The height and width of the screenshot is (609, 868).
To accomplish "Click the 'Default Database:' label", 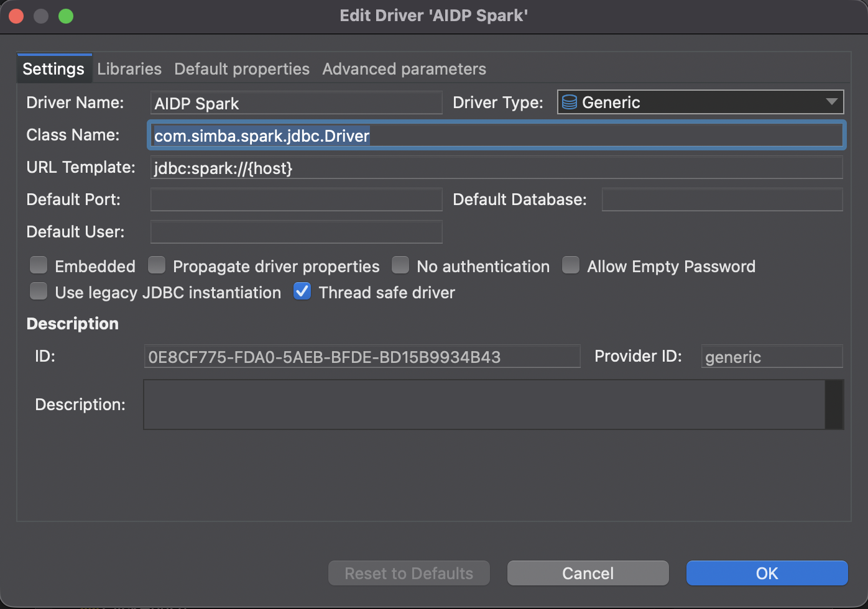I will pos(520,199).
